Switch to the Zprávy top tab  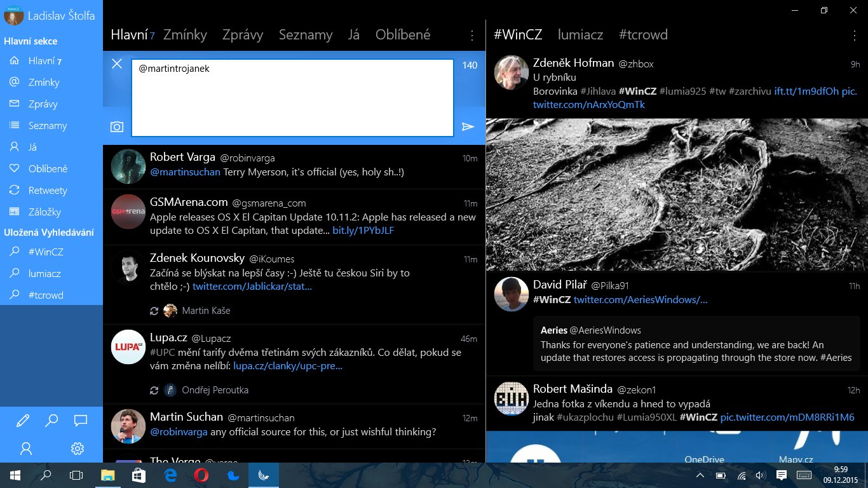243,35
